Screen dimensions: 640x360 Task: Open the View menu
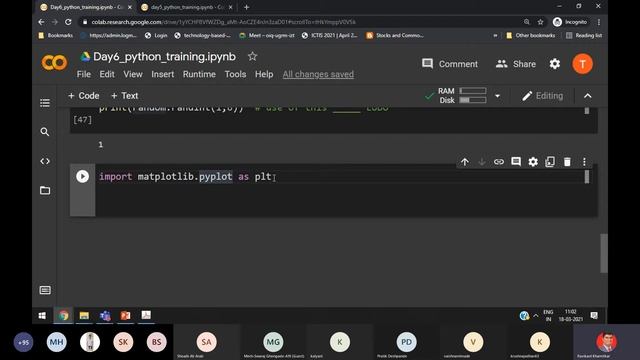pos(133,74)
